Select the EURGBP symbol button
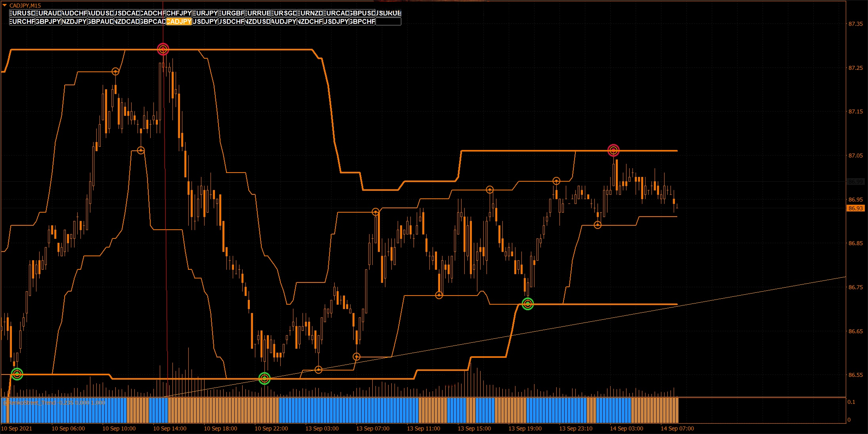Image resolution: width=868 pixels, height=434 pixels. 231,13
